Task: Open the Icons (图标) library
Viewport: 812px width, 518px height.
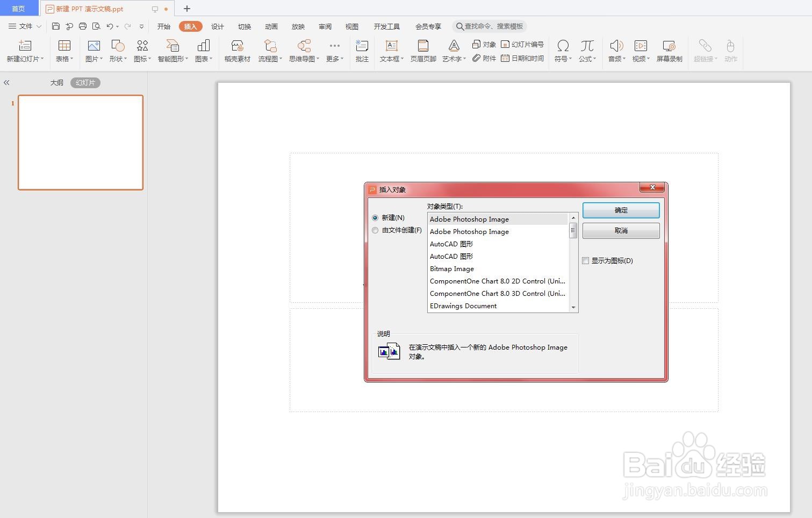Action: tap(142, 46)
